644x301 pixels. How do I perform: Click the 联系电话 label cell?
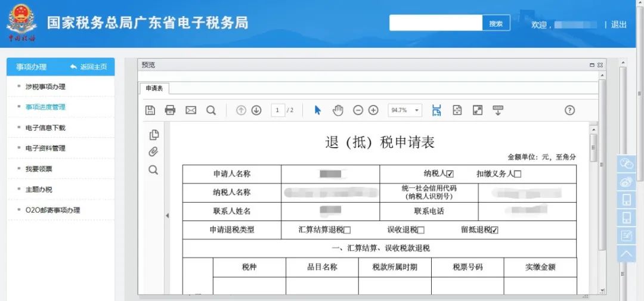coord(429,212)
